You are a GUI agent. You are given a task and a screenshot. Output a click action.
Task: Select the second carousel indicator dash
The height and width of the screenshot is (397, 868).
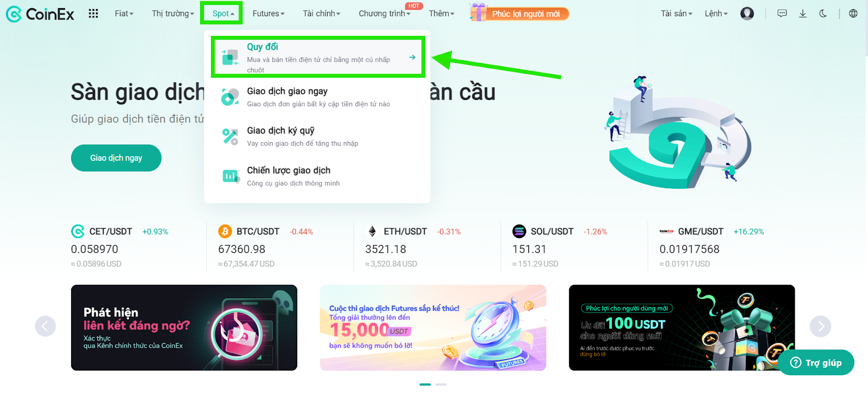click(441, 385)
